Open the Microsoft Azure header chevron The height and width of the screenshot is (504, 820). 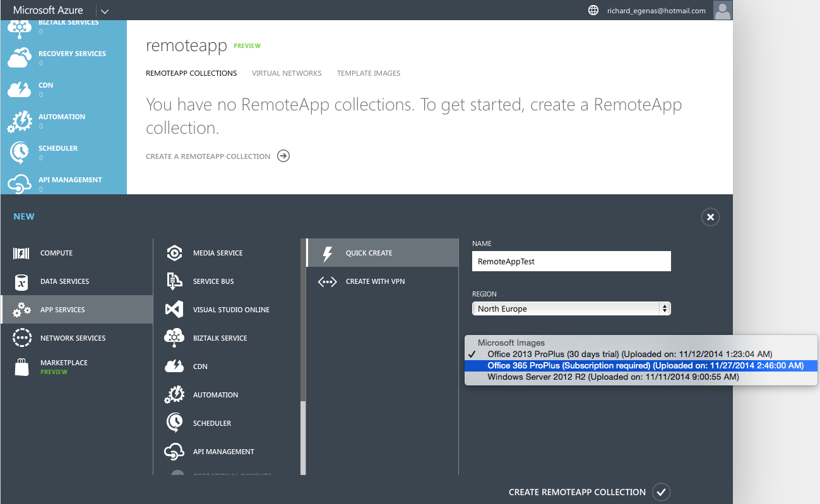(x=104, y=11)
